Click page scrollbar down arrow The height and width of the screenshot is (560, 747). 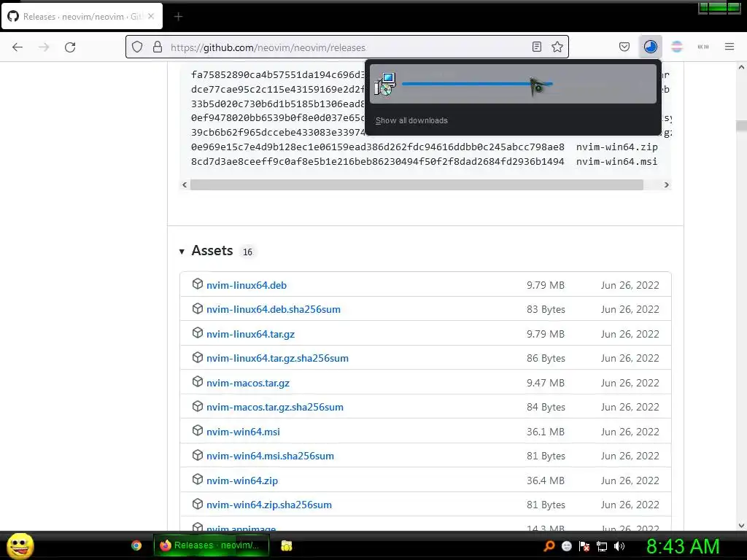(x=741, y=526)
